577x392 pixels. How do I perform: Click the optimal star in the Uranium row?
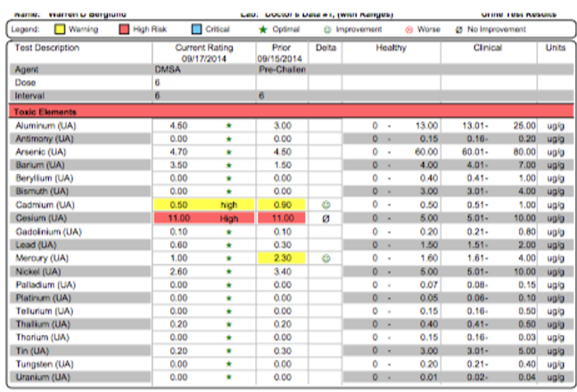point(228,377)
